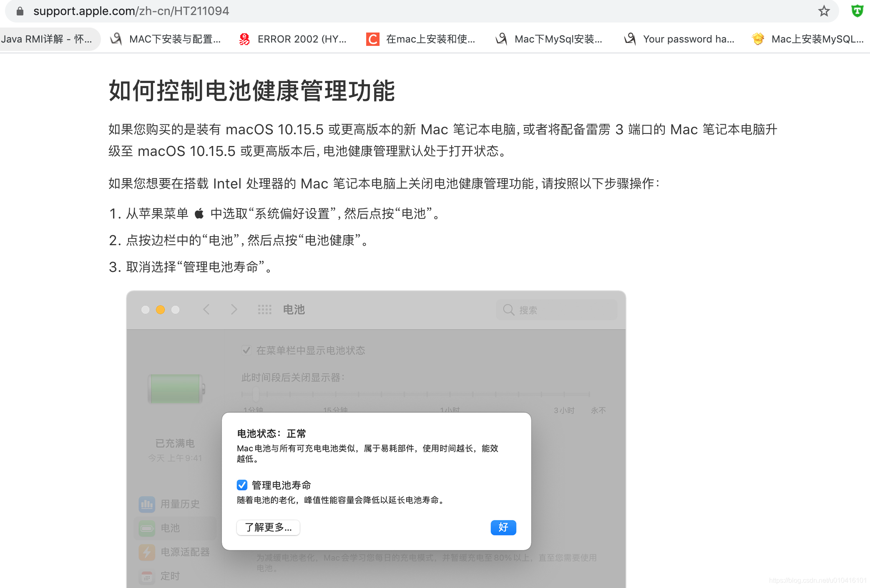Click the green battery sidebar icon
This screenshot has width=870, height=588.
[147, 528]
